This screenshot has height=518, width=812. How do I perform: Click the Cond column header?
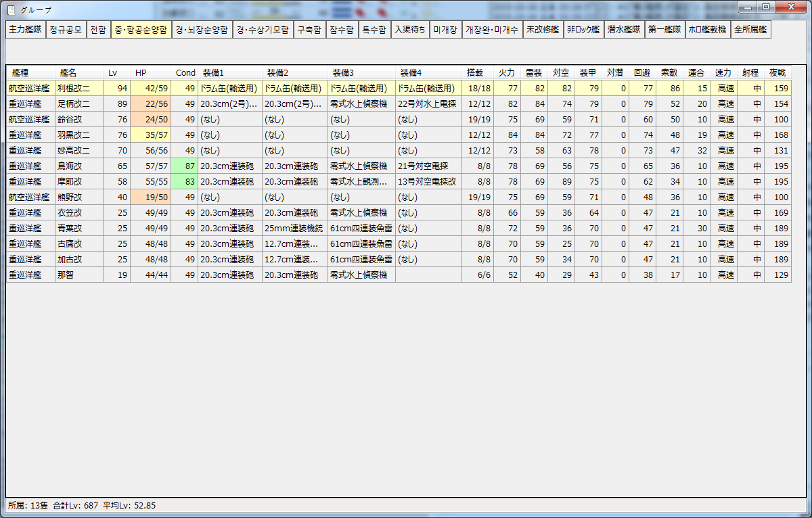(x=185, y=72)
